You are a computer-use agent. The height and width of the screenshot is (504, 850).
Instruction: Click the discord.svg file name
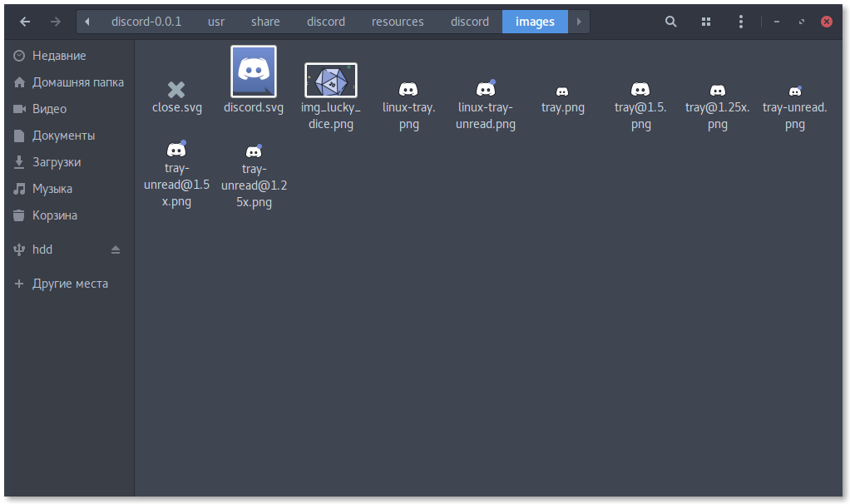tap(253, 107)
